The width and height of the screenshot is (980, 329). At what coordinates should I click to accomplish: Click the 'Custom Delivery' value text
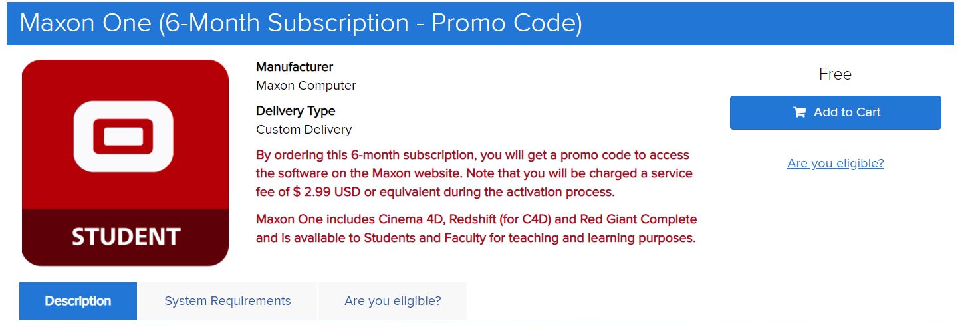304,130
